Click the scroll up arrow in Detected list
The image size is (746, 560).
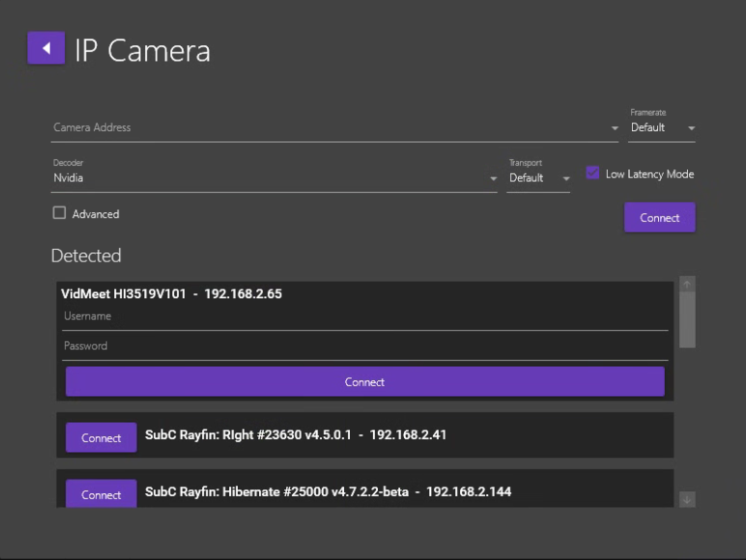coord(687,284)
